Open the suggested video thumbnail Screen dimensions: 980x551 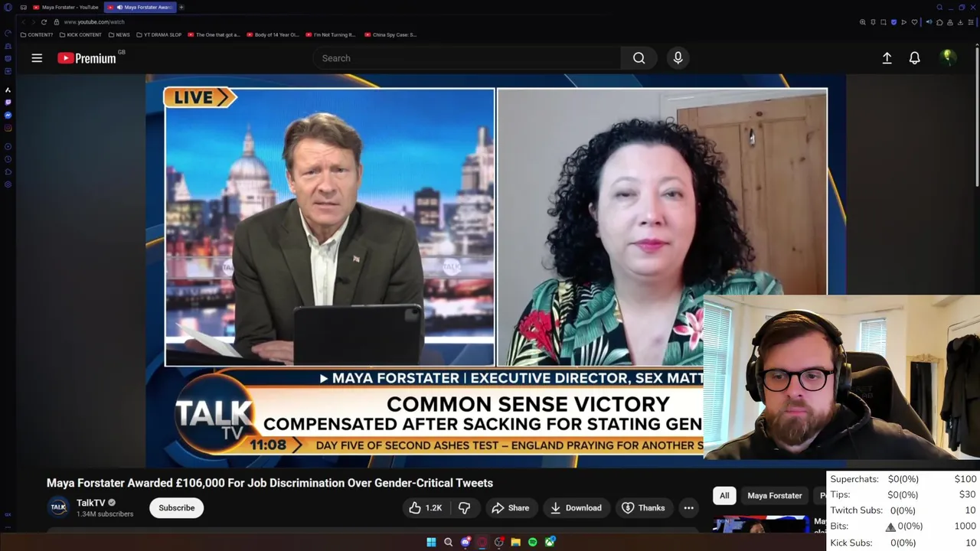coord(761,524)
